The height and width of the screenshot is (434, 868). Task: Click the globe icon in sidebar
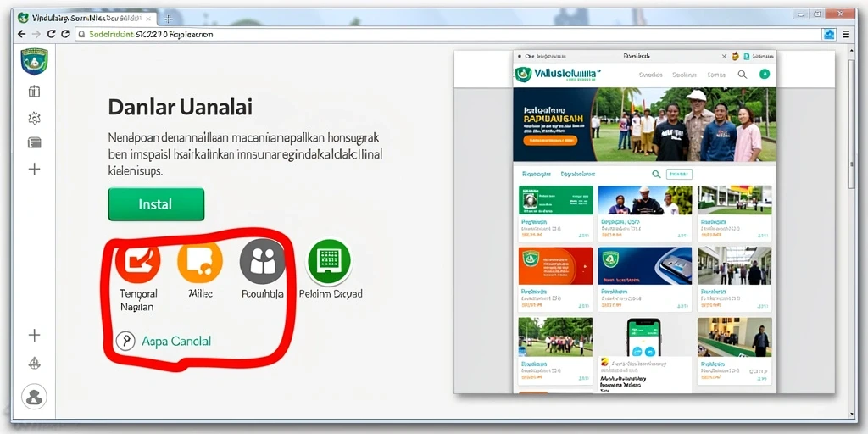[x=34, y=363]
